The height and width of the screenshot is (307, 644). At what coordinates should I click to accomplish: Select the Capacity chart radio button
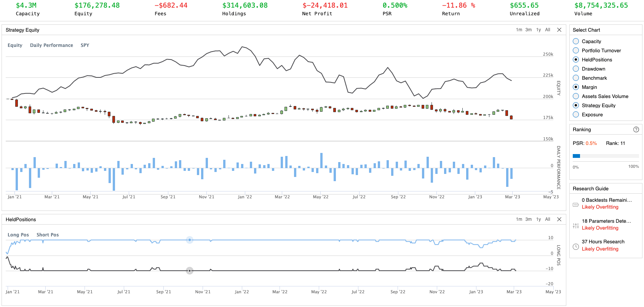coord(576,41)
